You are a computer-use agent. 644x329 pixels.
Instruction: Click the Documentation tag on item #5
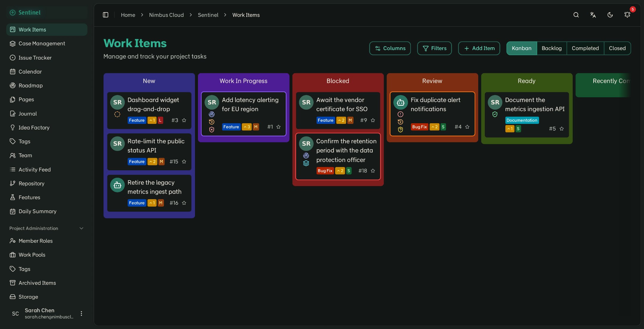tap(522, 120)
